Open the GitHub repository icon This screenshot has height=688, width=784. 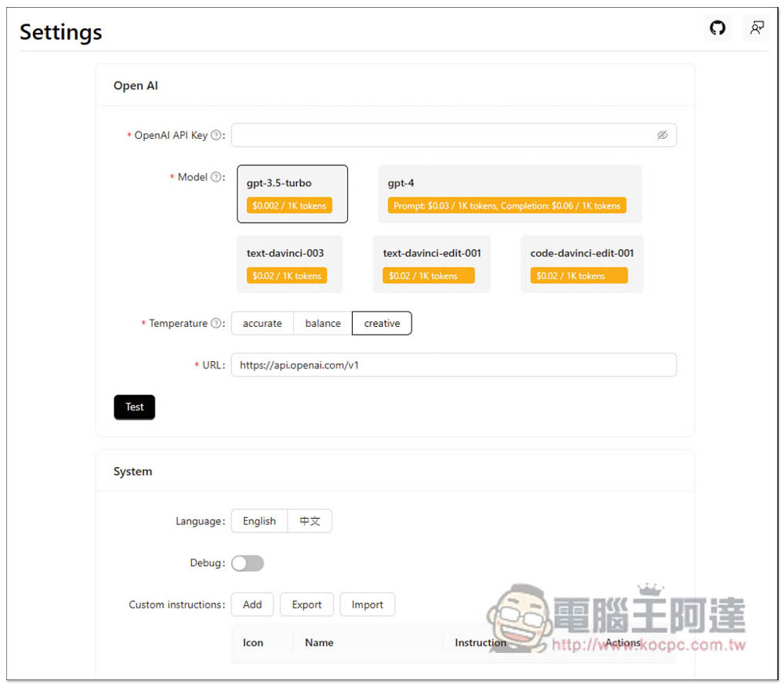717,28
